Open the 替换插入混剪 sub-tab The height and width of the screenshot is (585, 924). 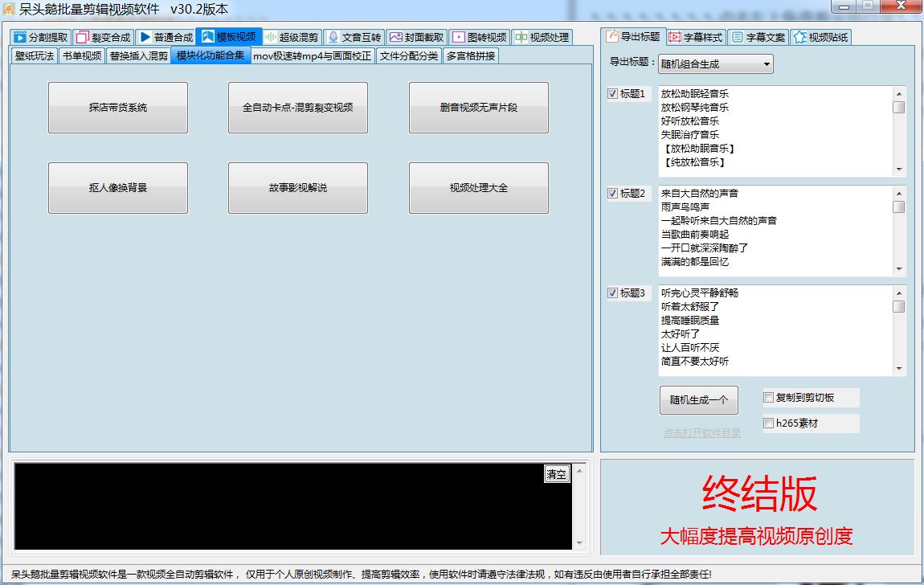[138, 56]
